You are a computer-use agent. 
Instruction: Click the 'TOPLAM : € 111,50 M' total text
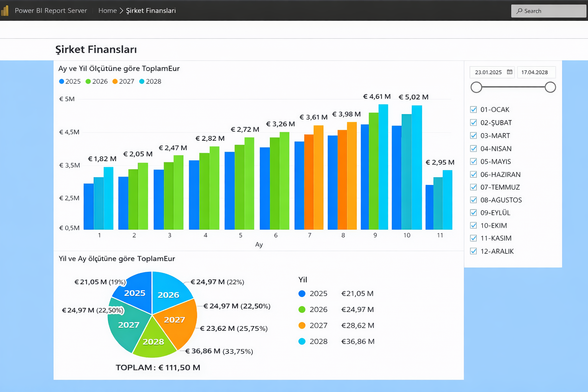pos(158,368)
